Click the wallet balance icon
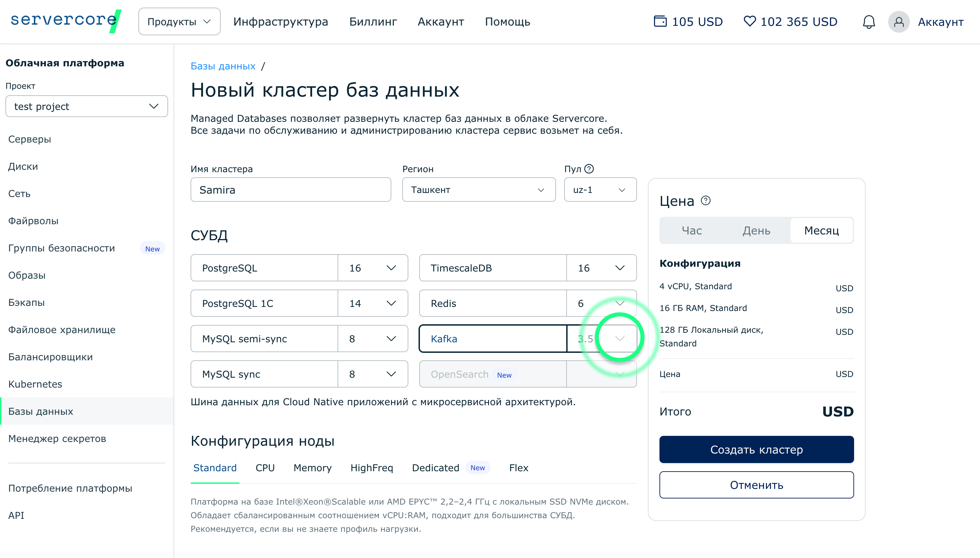Viewport: 980px width, 558px height. coord(660,21)
